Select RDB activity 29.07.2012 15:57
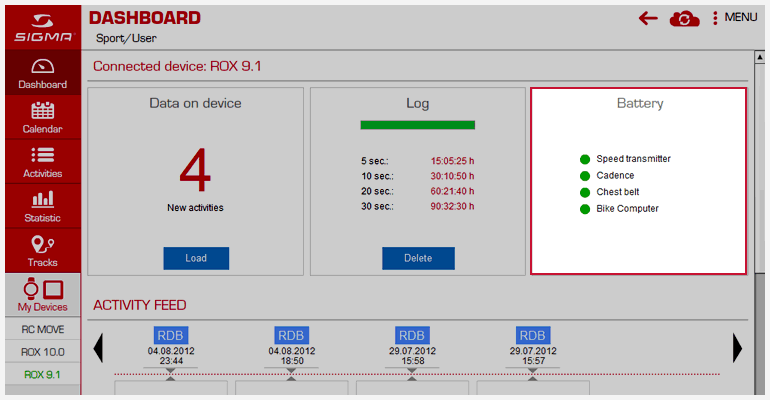The height and width of the screenshot is (400, 770). (x=533, y=347)
